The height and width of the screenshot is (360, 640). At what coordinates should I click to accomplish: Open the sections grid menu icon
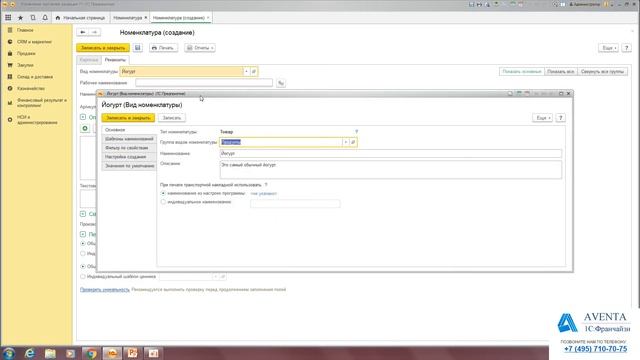point(8,18)
